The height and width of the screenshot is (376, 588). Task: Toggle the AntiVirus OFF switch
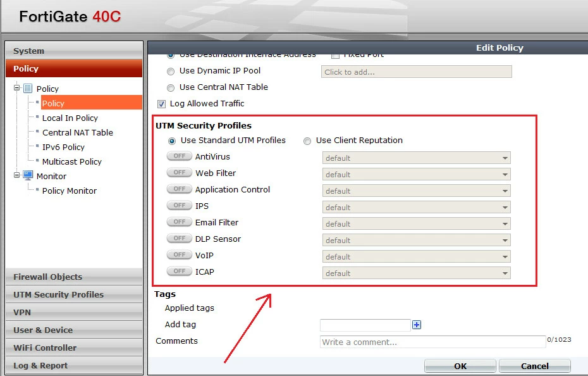point(180,156)
